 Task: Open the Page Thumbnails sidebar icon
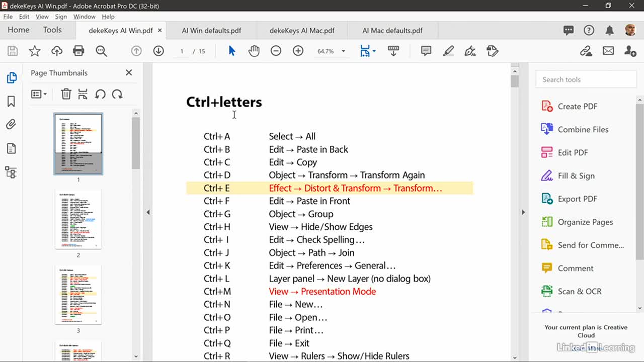(x=12, y=78)
